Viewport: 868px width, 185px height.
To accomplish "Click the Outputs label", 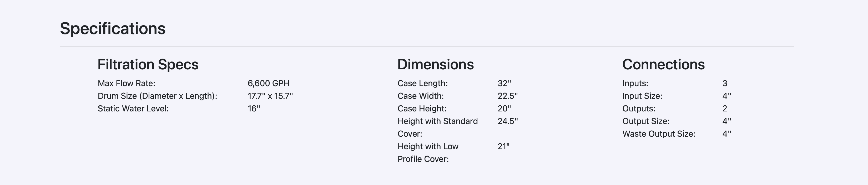I will (639, 109).
